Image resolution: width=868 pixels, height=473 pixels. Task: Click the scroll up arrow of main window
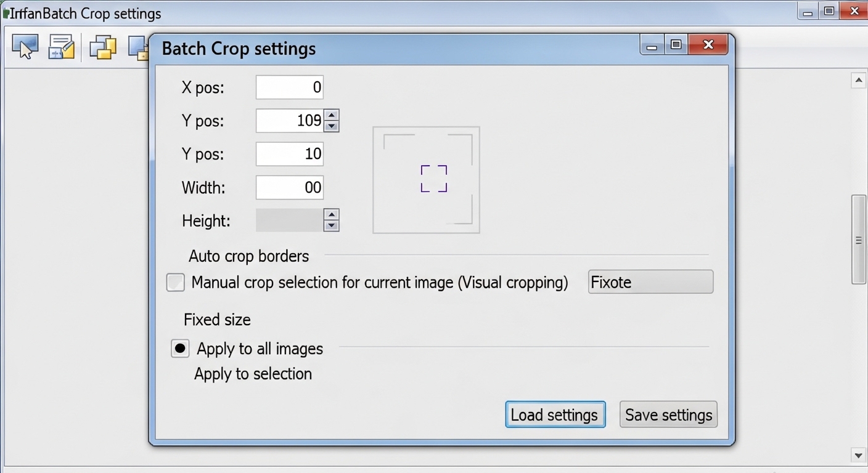coord(859,81)
